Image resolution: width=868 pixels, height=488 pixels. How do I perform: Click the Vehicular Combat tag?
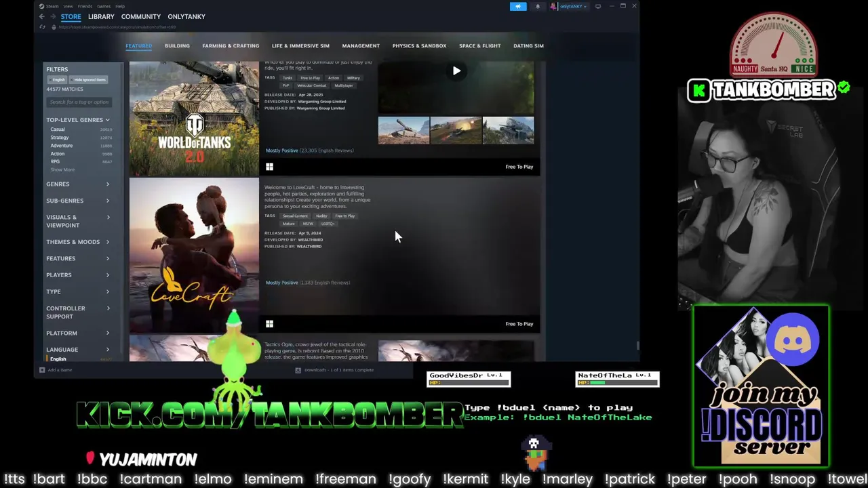point(311,85)
